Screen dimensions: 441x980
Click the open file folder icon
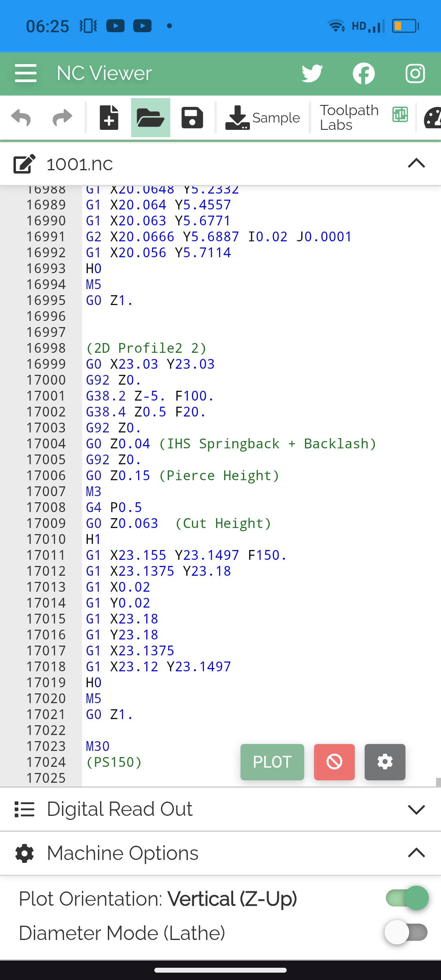pyautogui.click(x=150, y=118)
